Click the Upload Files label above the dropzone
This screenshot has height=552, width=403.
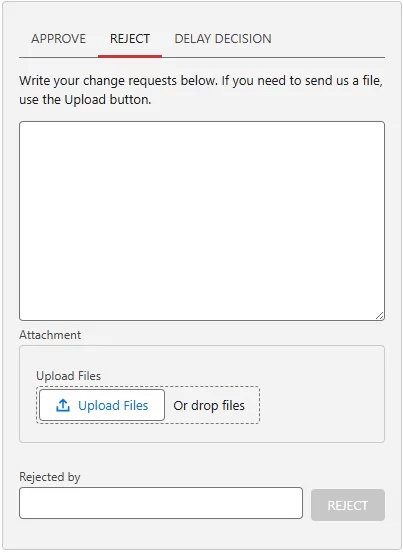point(69,376)
